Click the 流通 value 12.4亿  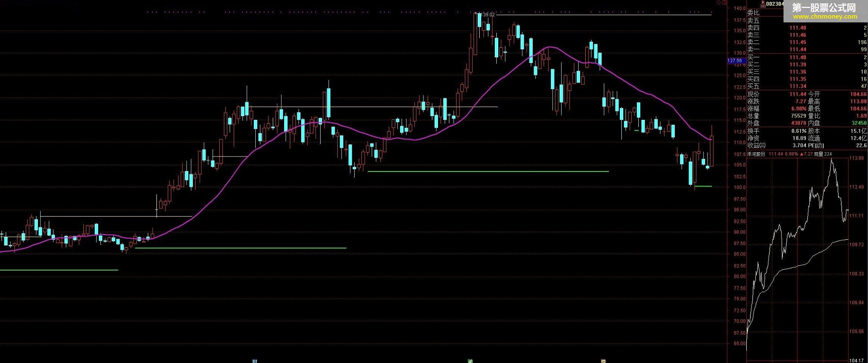[x=859, y=138]
